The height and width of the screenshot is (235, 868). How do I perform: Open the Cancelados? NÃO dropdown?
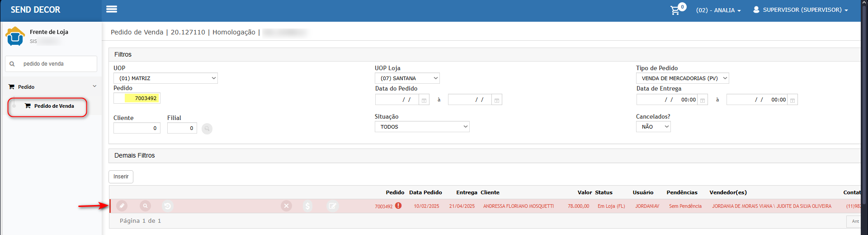653,127
